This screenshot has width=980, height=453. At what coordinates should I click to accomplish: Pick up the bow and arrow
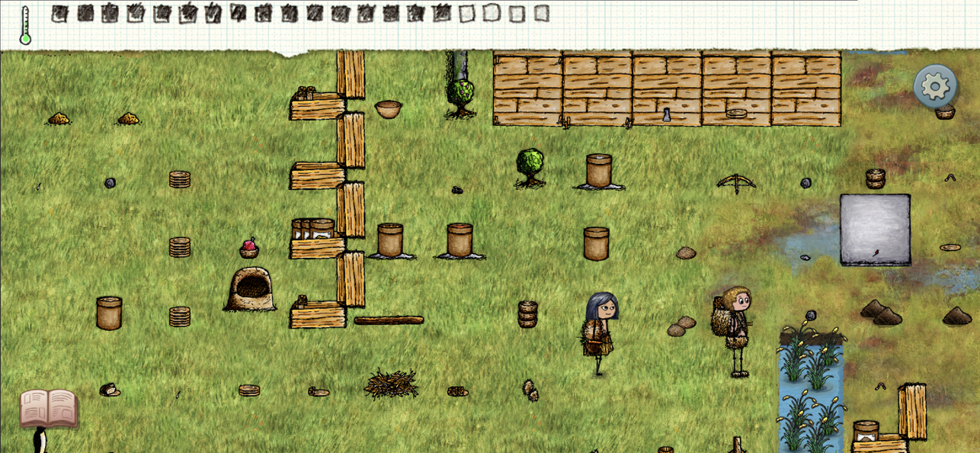736,183
